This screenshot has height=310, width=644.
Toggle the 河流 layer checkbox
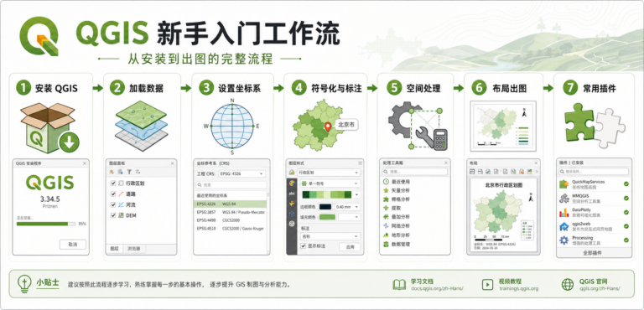click(113, 204)
